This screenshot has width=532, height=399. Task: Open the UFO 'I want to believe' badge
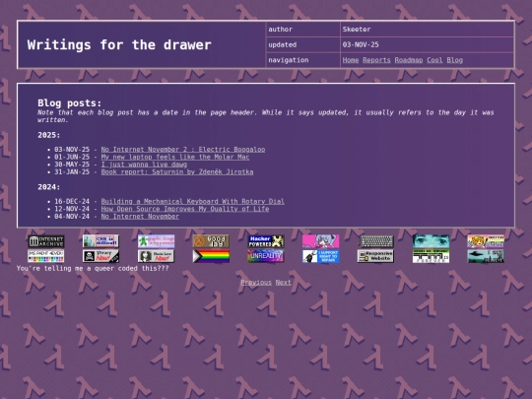coord(486,256)
